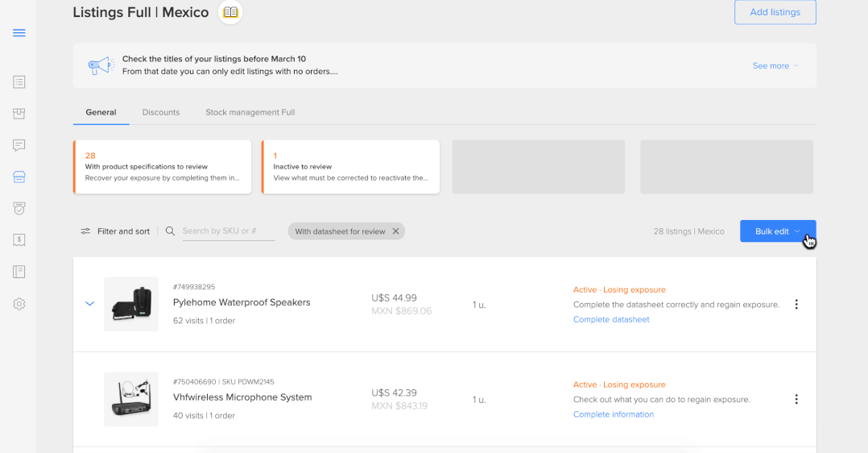Expand the 'See more' announcement
The height and width of the screenshot is (453, 868).
pos(775,66)
